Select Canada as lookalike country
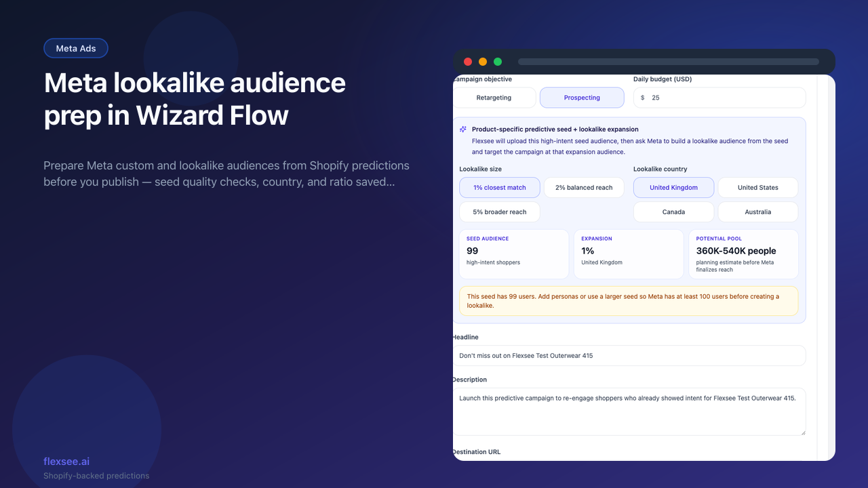The height and width of the screenshot is (488, 868). [x=673, y=212]
